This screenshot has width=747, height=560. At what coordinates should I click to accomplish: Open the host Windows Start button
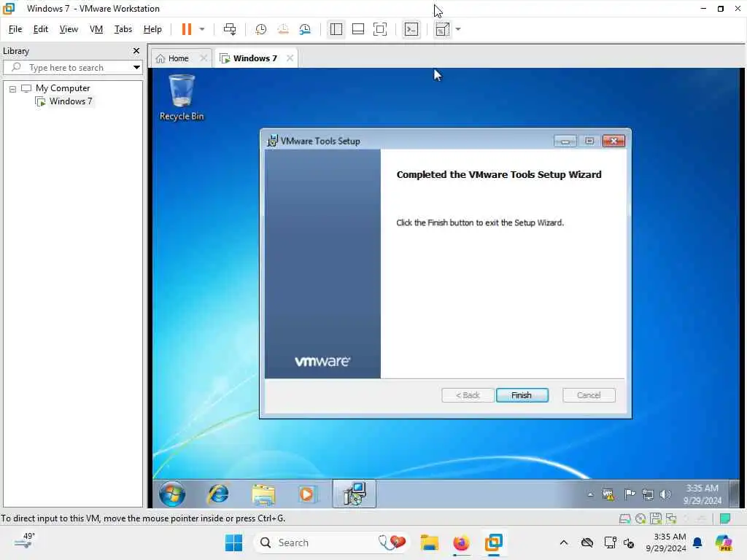click(233, 542)
